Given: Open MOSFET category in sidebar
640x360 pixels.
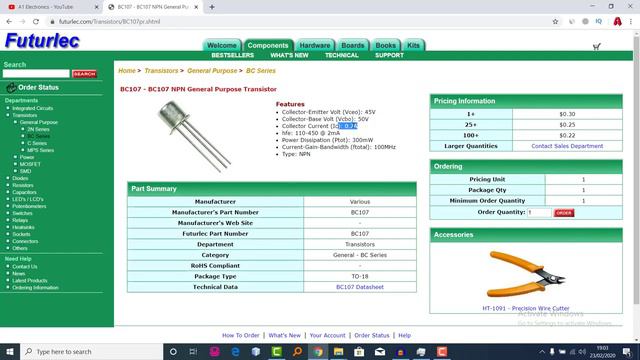Looking at the screenshot, I should click(x=30, y=164).
